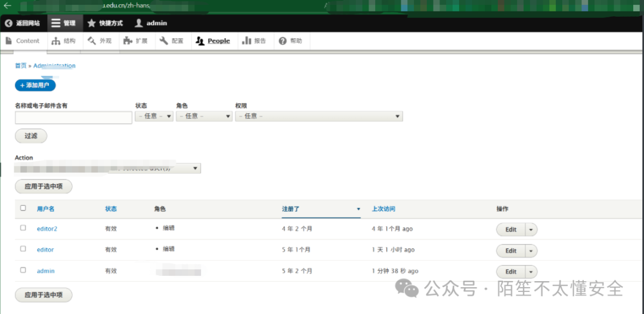Click 返回网站 in the top bar
The width and height of the screenshot is (644, 314).
[28, 23]
